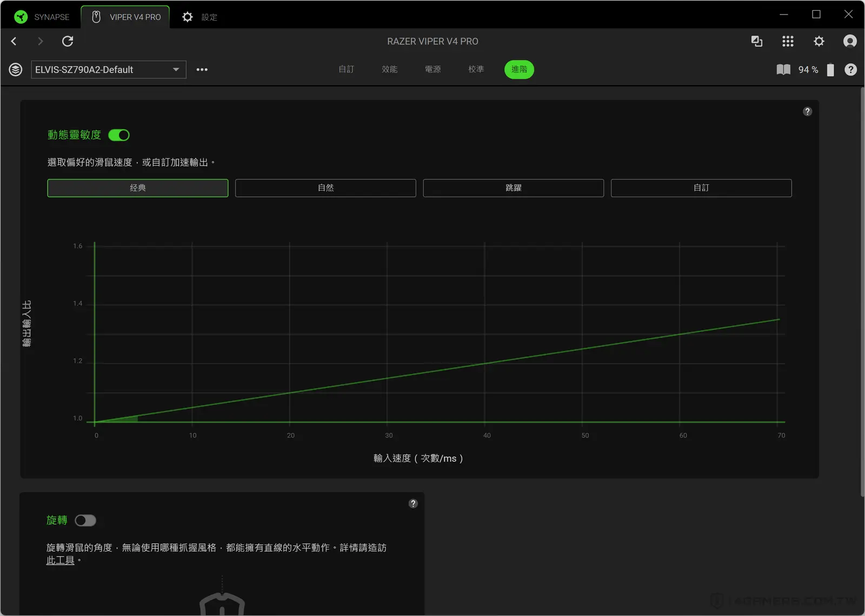The width and height of the screenshot is (865, 616).
Task: Refresh the page with the reload icon
Action: 68,41
